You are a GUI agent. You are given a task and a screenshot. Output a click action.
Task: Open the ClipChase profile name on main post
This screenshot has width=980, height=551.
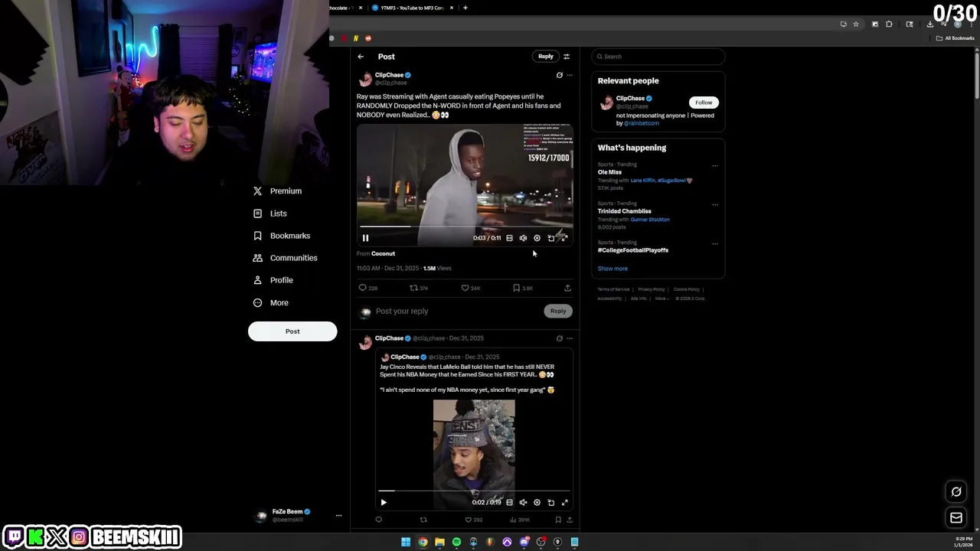click(389, 75)
